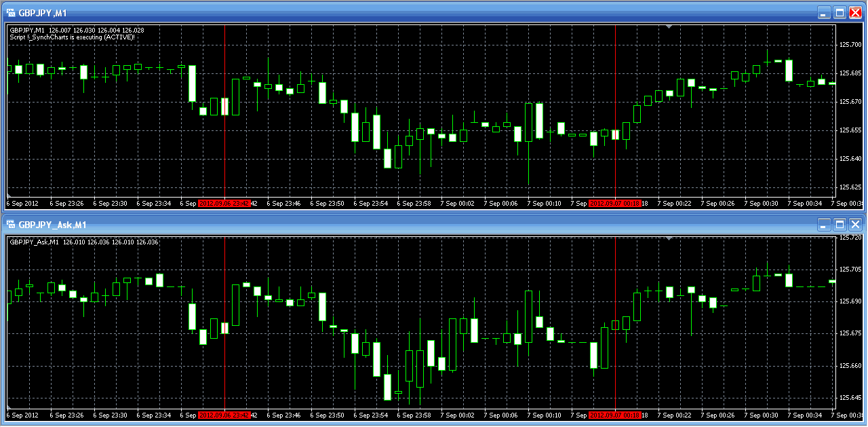Viewport: 868px width, 427px height.
Task: Select the red 2012.09.07 00:18 time marker
Action: (614, 203)
